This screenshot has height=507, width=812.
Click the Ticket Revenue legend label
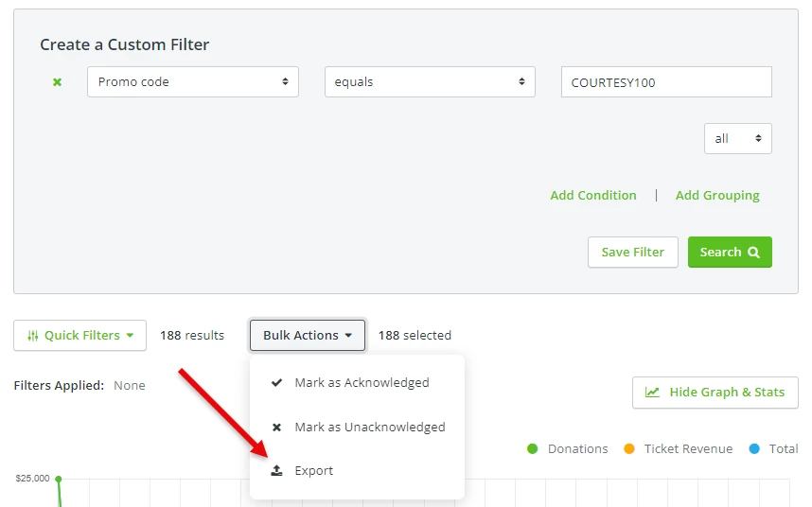[688, 448]
